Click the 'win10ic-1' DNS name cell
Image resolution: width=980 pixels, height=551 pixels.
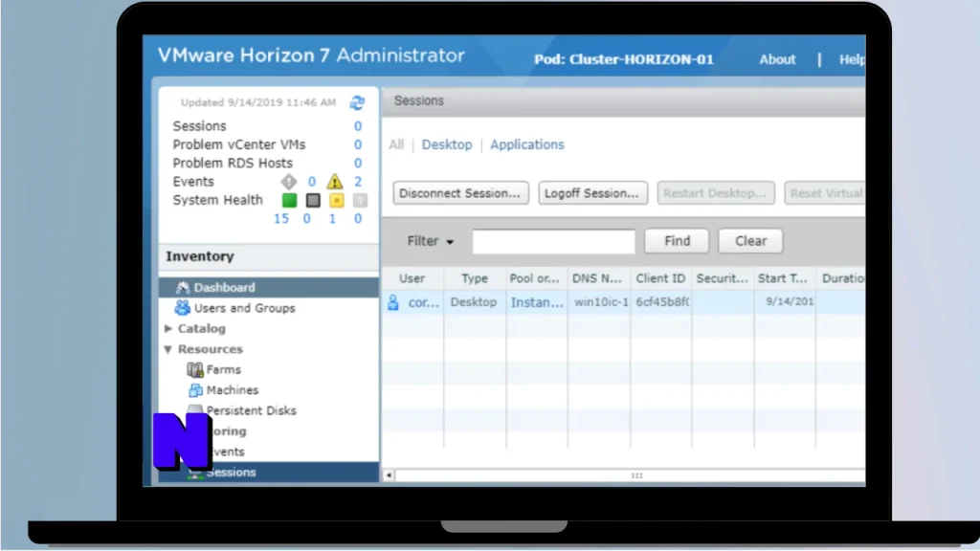[x=601, y=302]
